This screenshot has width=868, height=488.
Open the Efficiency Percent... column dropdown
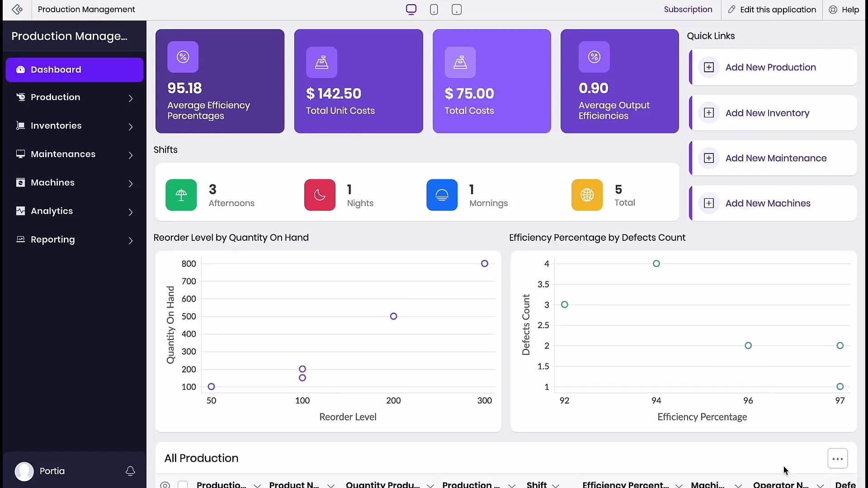679,485
